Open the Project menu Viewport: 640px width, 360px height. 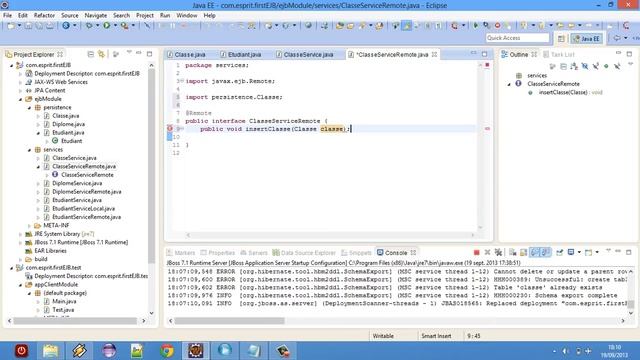(x=145, y=15)
